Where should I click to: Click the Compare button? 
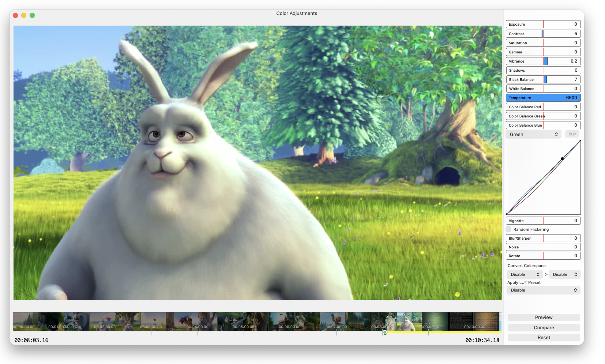pos(544,328)
